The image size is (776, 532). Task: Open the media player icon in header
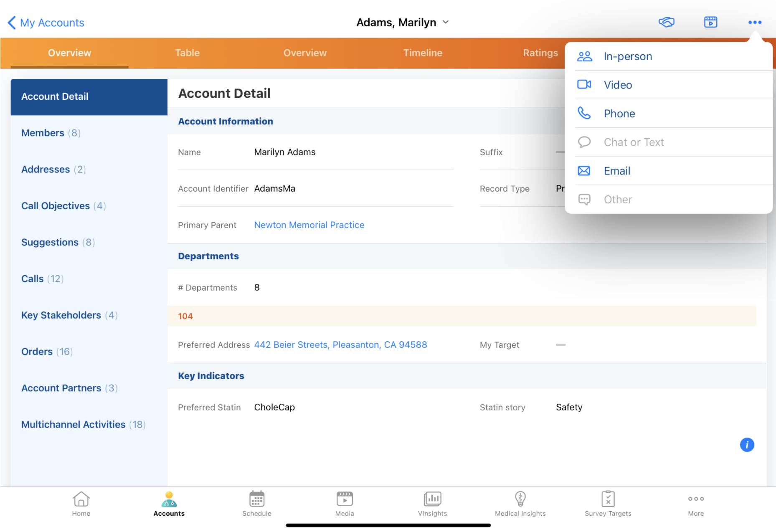710,22
